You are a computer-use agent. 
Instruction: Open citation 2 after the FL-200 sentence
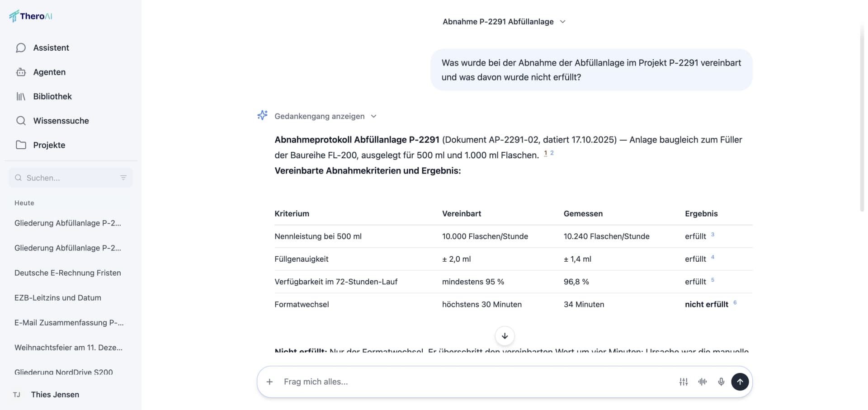pyautogui.click(x=552, y=153)
